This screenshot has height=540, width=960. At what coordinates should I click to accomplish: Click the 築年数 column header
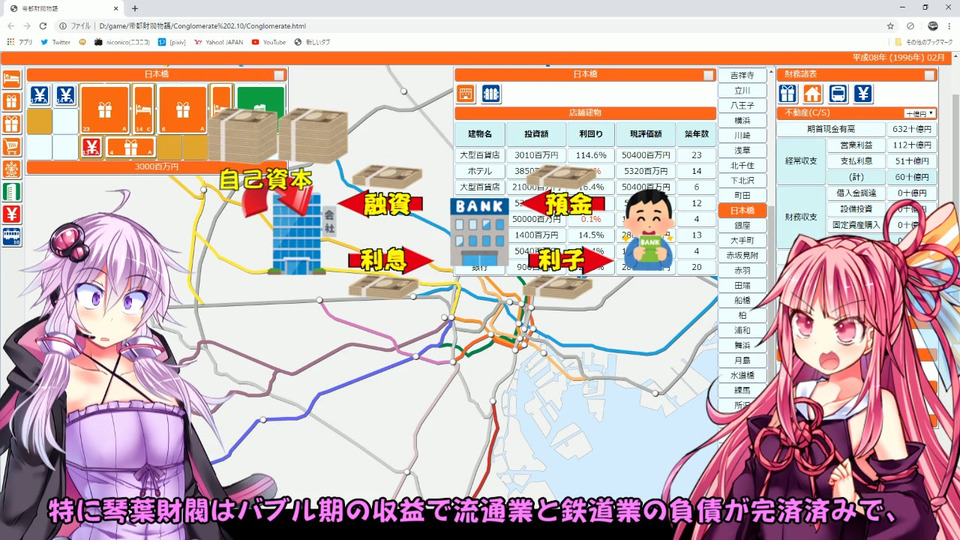pos(697,133)
